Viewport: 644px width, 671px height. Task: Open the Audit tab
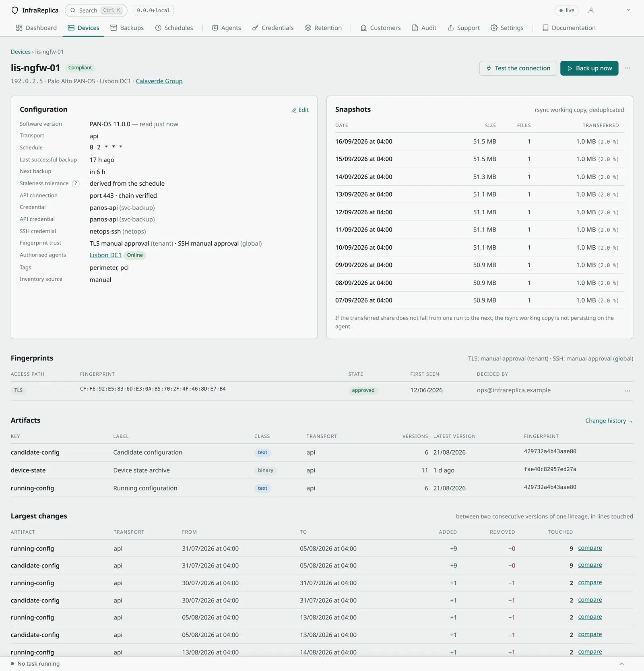click(424, 28)
